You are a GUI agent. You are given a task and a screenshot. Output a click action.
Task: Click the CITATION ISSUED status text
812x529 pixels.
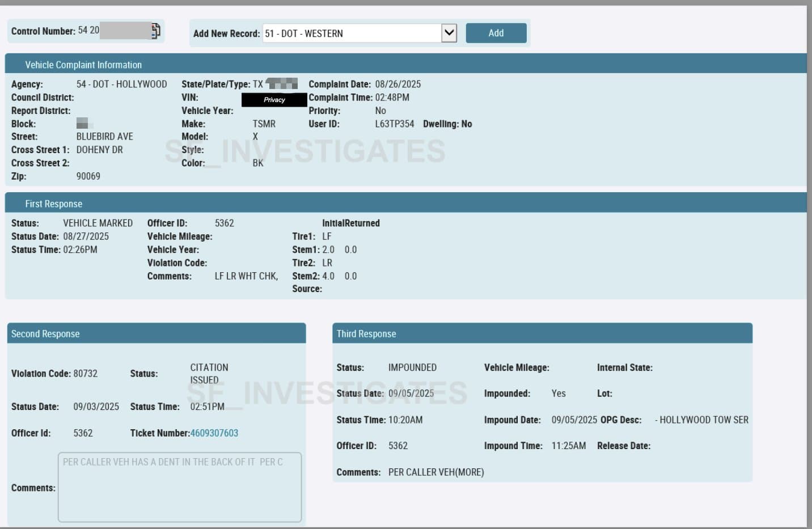point(209,374)
